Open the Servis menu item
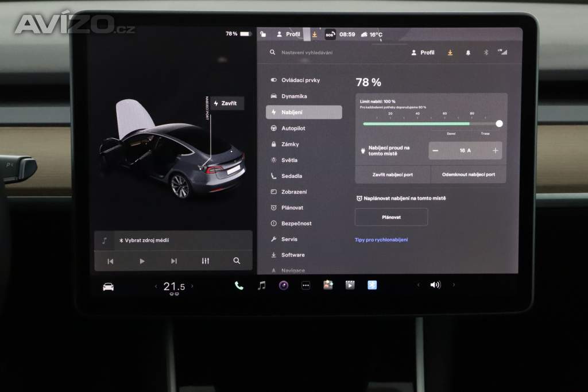This screenshot has width=588, height=392. pyautogui.click(x=284, y=239)
